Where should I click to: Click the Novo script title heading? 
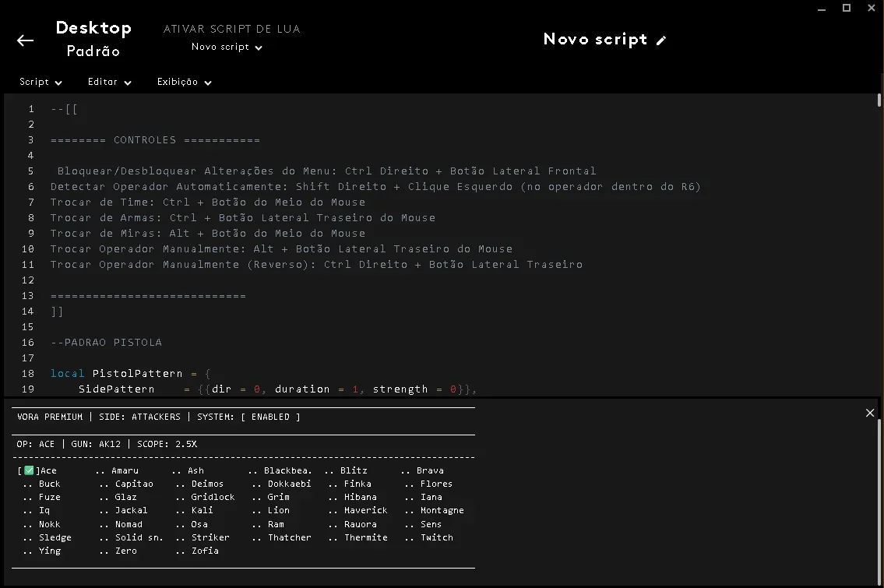[595, 39]
